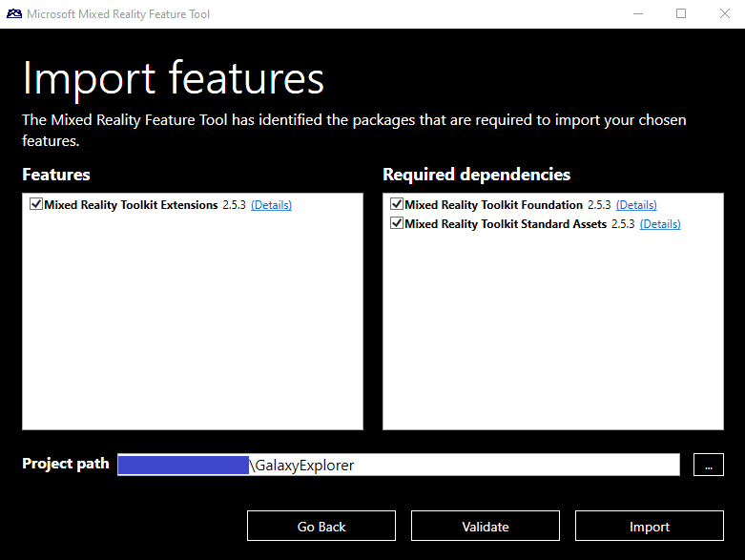Open Details link for Toolkit Extensions
Viewport: 745px width, 560px height.
(x=271, y=205)
